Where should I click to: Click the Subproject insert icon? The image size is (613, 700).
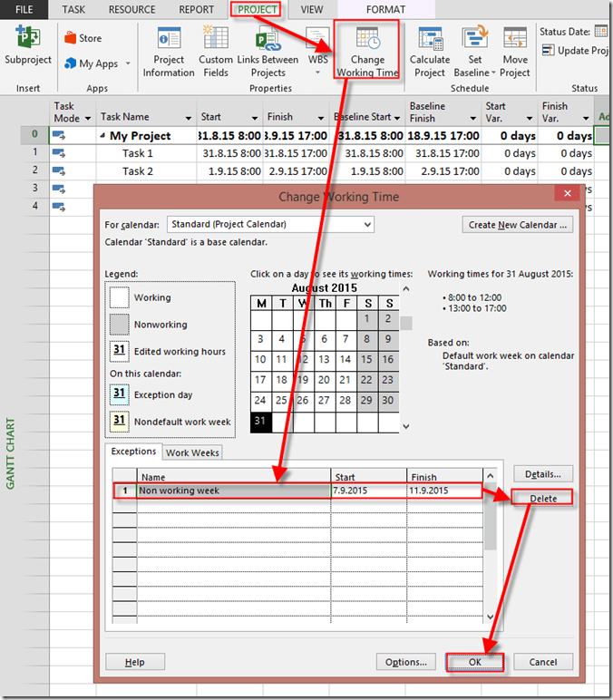point(28,42)
